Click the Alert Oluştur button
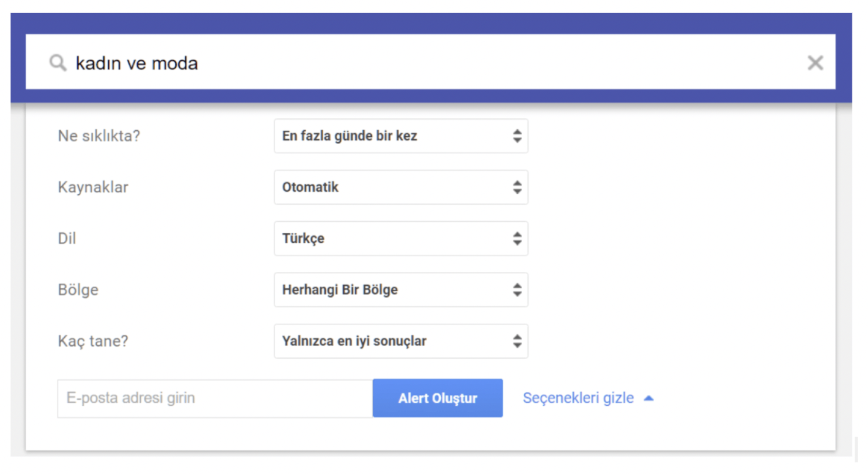868x474 pixels. [x=438, y=398]
